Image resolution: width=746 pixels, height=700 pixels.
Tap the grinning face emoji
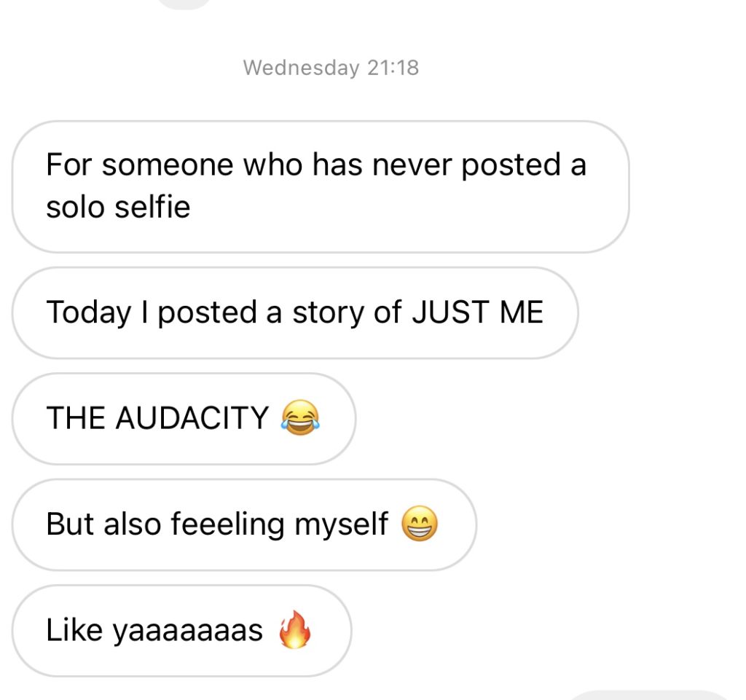420,524
